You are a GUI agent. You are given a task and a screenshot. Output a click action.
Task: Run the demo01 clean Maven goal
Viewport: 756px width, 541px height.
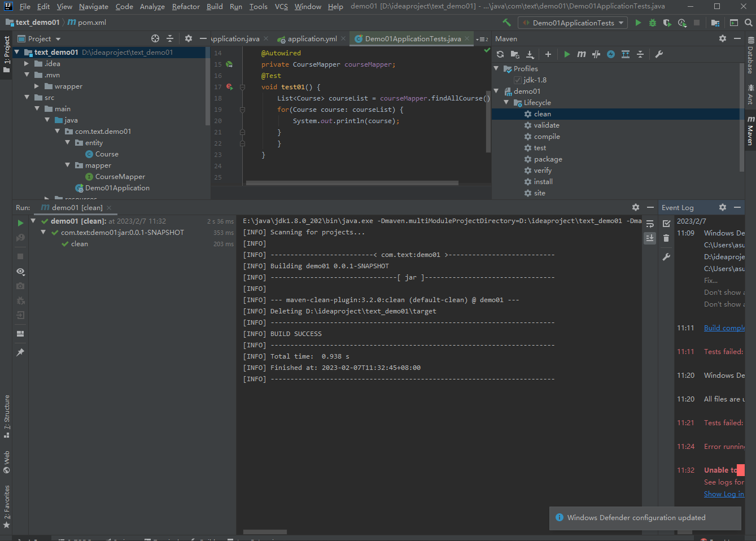tap(541, 114)
